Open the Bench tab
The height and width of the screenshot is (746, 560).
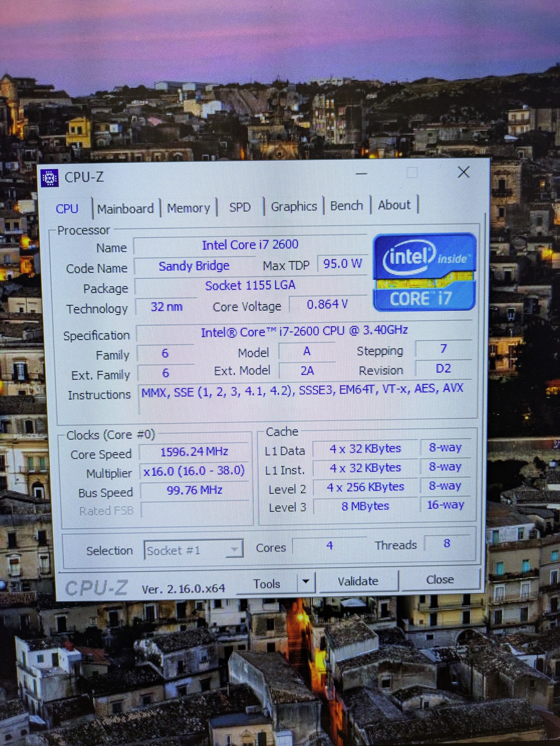346,206
